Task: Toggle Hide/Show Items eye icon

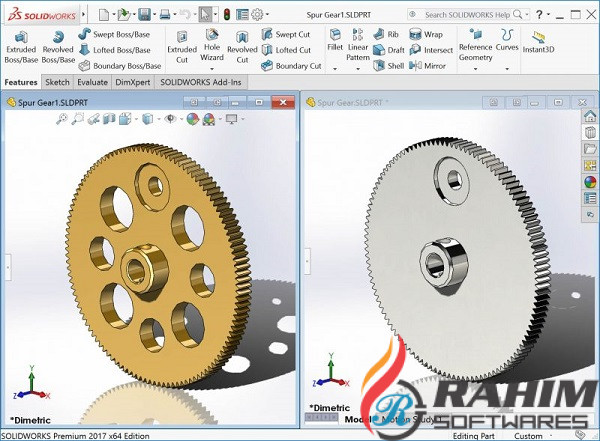Action: [170, 119]
